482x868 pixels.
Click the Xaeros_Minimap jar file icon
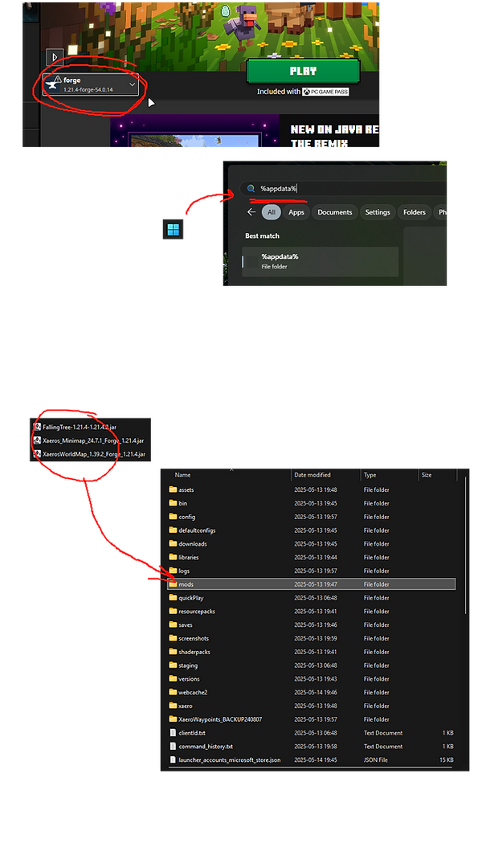pyautogui.click(x=37, y=440)
